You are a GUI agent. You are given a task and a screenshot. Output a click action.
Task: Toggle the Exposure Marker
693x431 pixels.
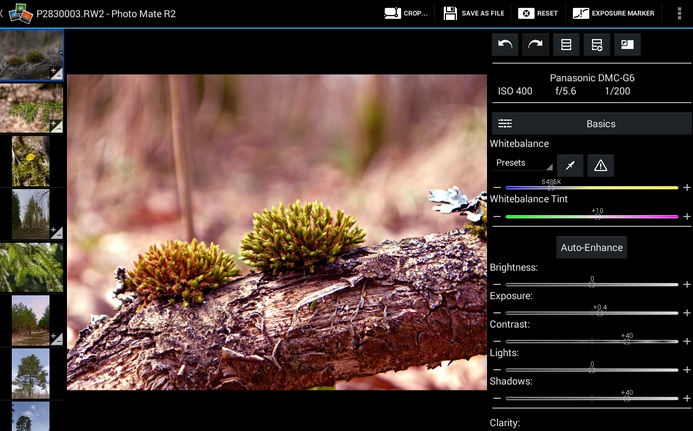(613, 13)
